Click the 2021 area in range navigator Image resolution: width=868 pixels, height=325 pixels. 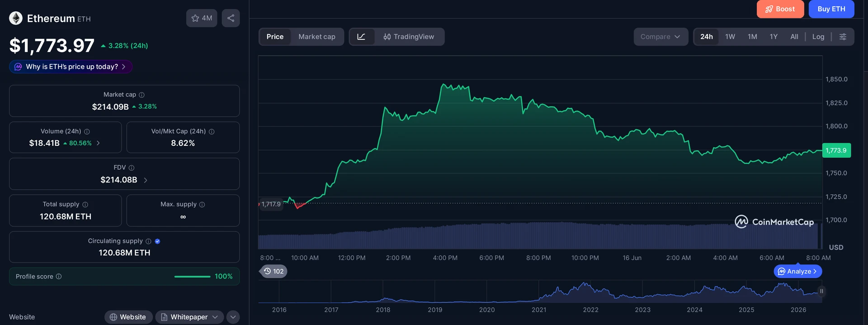click(x=539, y=310)
